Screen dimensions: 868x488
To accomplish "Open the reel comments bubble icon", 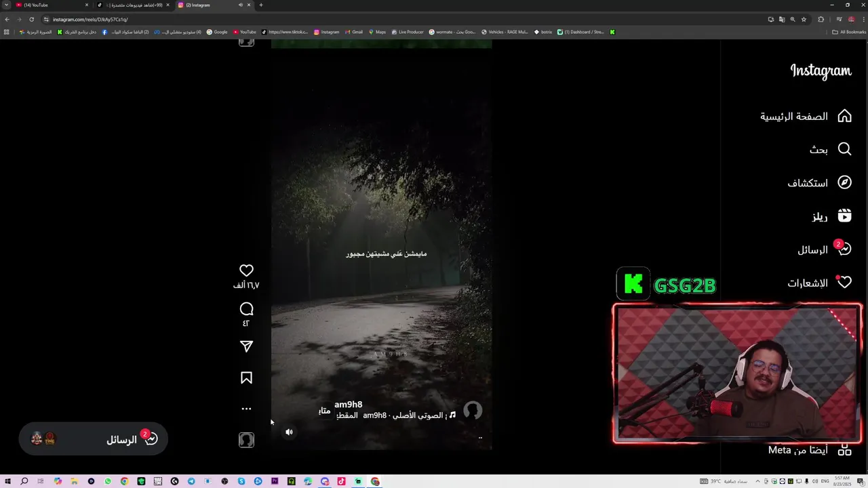I will [x=247, y=309].
